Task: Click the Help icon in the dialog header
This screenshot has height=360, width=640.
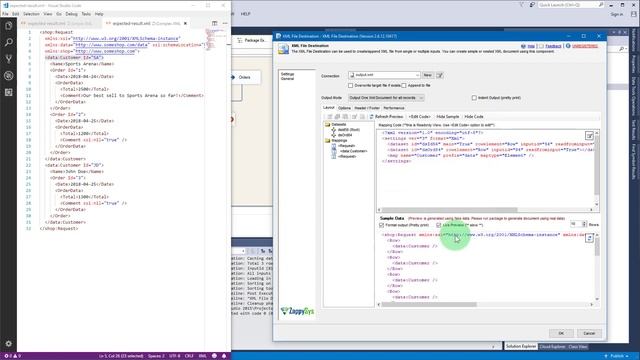Action: click(x=523, y=46)
